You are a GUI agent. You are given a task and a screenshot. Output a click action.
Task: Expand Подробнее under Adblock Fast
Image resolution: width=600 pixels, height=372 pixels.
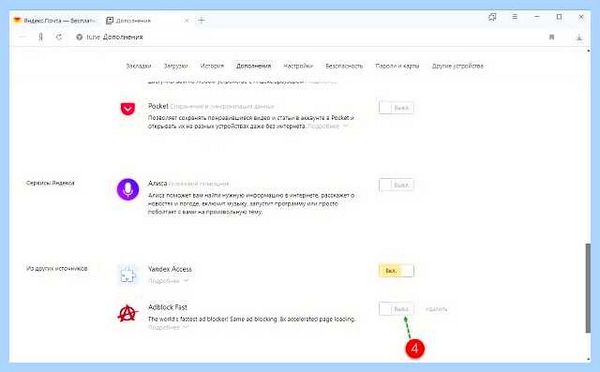(168, 328)
